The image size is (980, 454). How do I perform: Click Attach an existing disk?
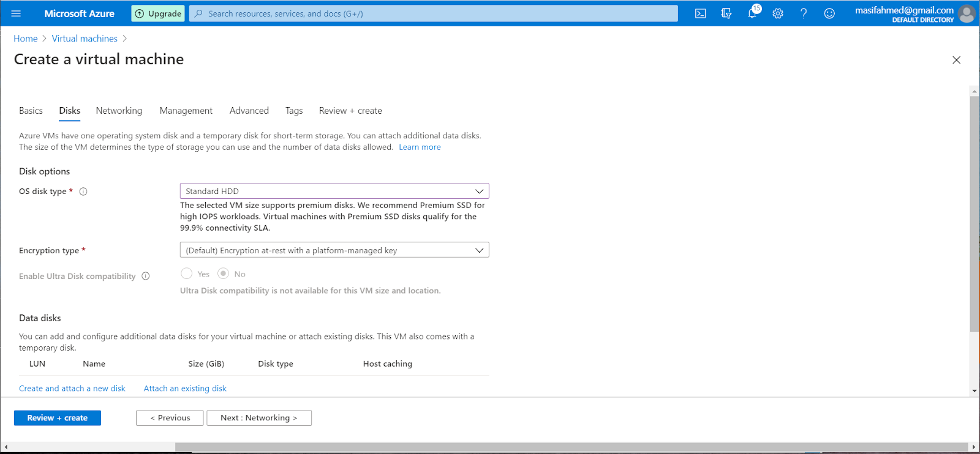tap(185, 389)
